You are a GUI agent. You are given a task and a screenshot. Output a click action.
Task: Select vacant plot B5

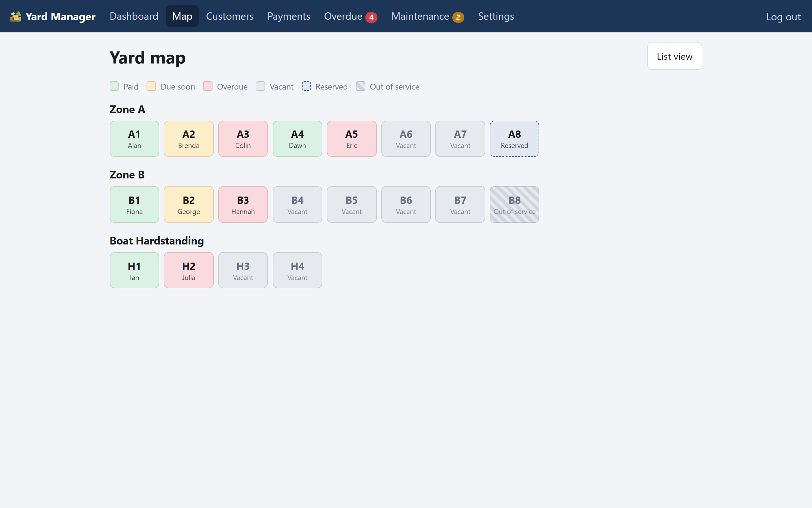pos(352,204)
